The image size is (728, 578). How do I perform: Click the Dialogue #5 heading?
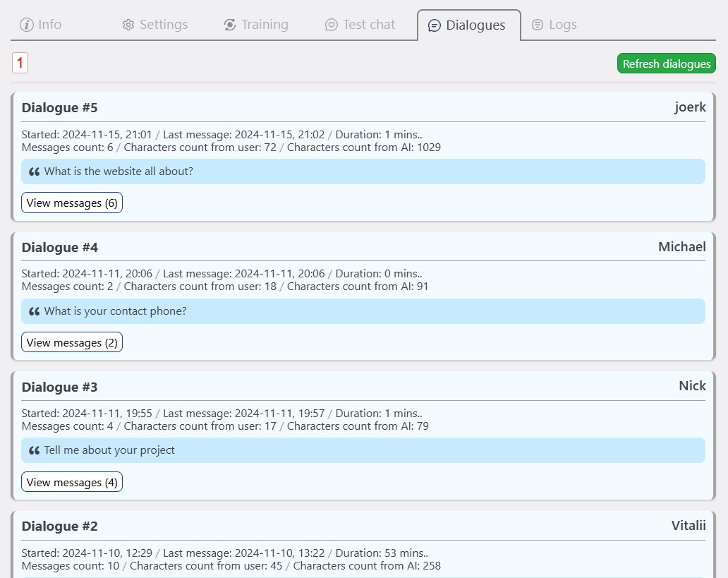(59, 108)
